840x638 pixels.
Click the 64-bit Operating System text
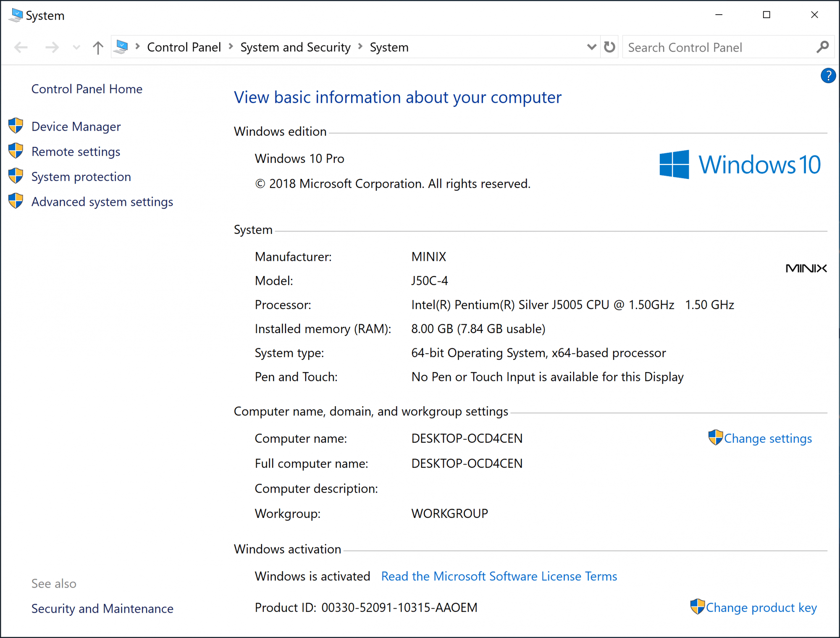click(x=538, y=353)
